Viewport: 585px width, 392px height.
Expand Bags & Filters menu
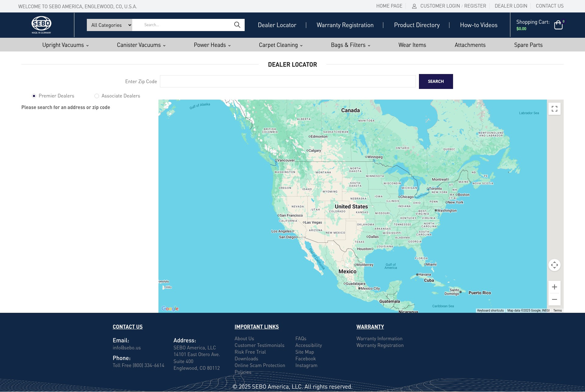pyautogui.click(x=350, y=45)
